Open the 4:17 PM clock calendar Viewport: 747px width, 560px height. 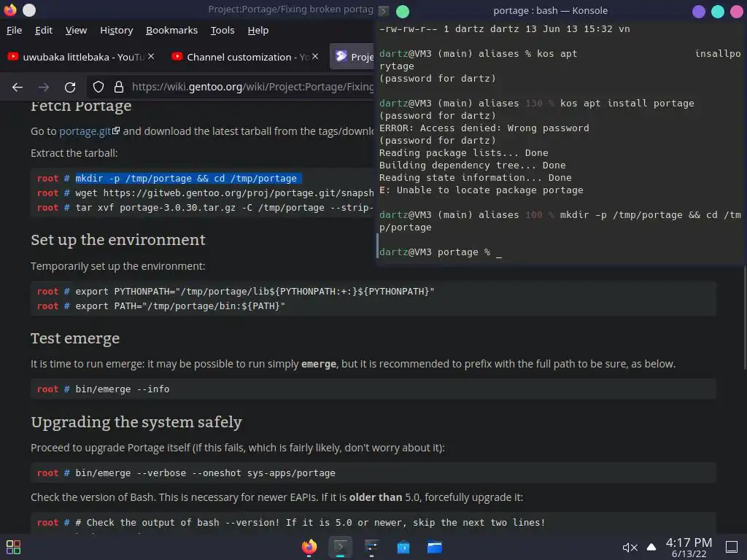(689, 547)
